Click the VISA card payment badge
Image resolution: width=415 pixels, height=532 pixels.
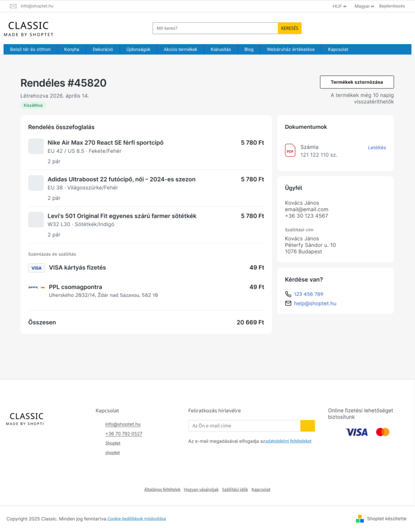click(37, 268)
